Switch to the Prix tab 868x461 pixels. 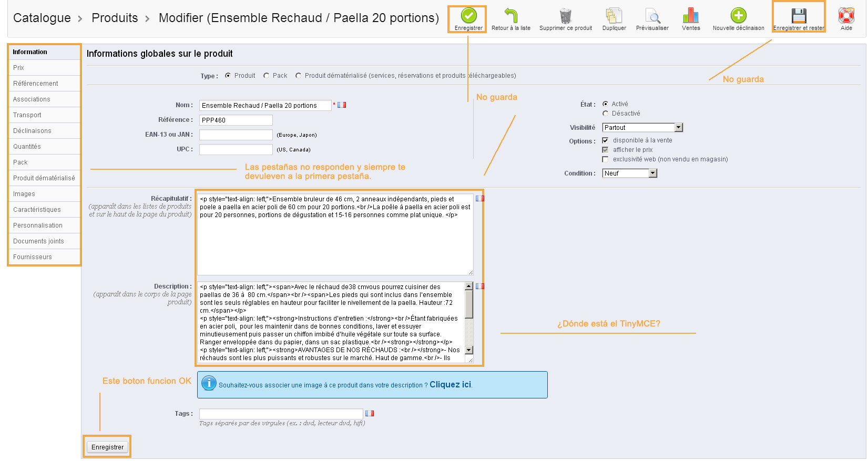point(44,68)
